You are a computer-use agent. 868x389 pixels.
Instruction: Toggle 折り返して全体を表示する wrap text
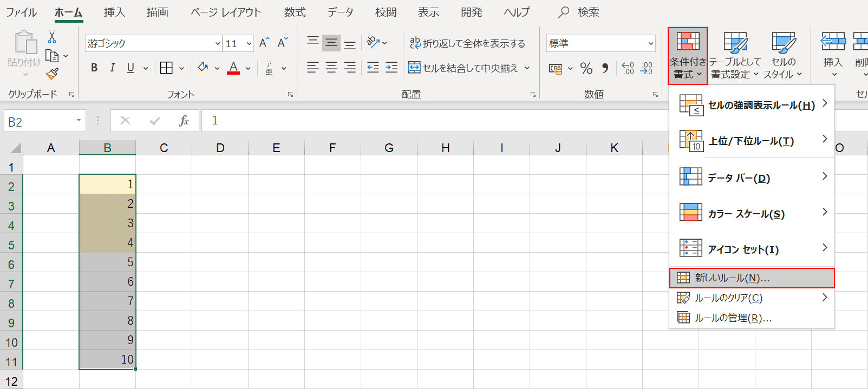(467, 43)
